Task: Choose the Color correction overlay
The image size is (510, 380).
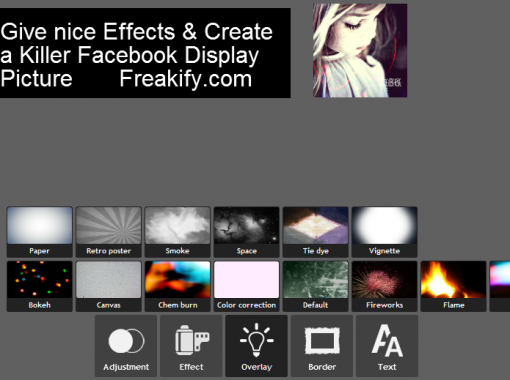Action: coord(247,286)
